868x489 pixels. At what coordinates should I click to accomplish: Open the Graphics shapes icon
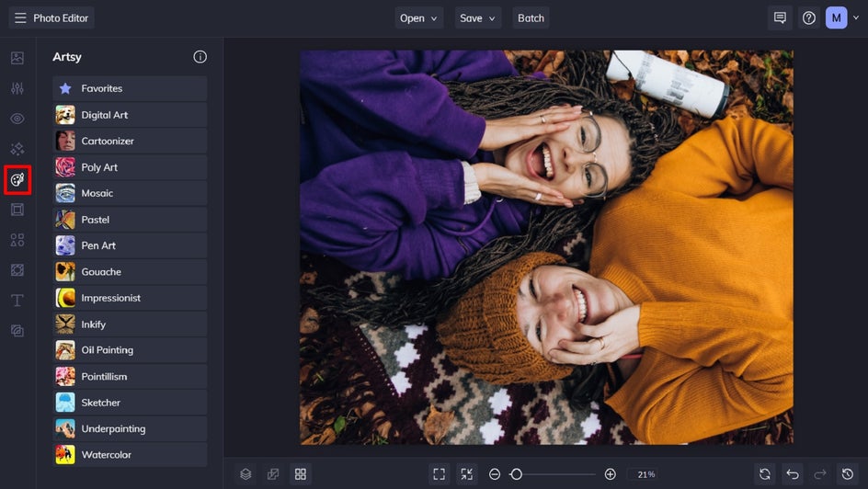coord(17,240)
